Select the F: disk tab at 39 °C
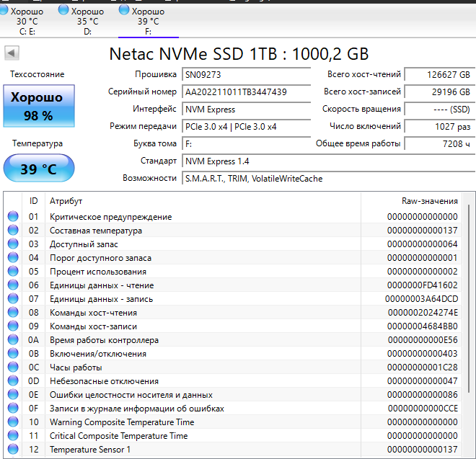Image resolution: width=476 pixels, height=459 pixels. pyautogui.click(x=148, y=21)
